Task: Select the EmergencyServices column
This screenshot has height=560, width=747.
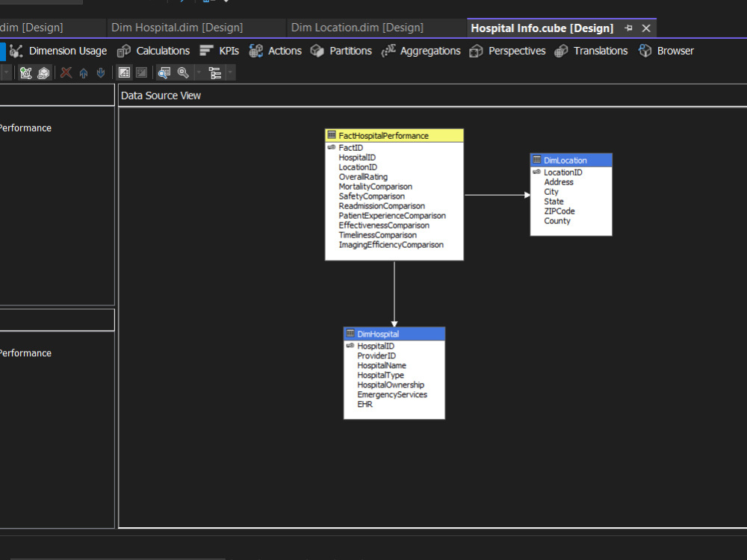Action: click(x=392, y=394)
